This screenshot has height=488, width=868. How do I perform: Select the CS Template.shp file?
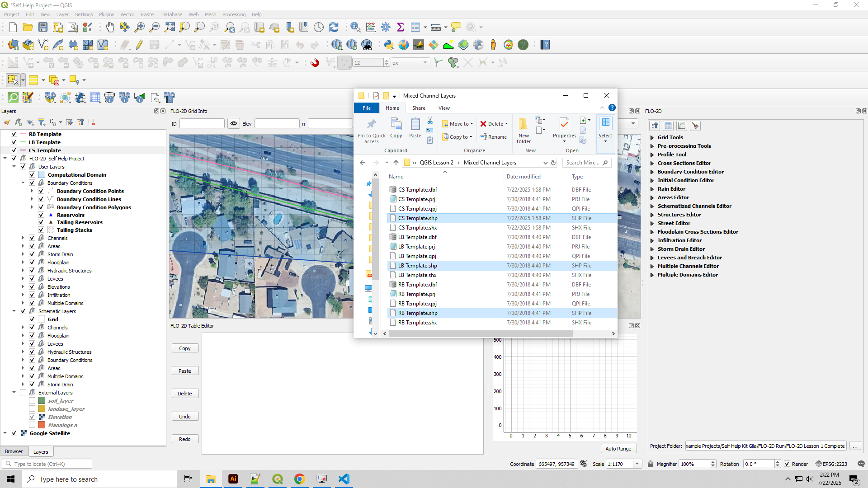417,218
